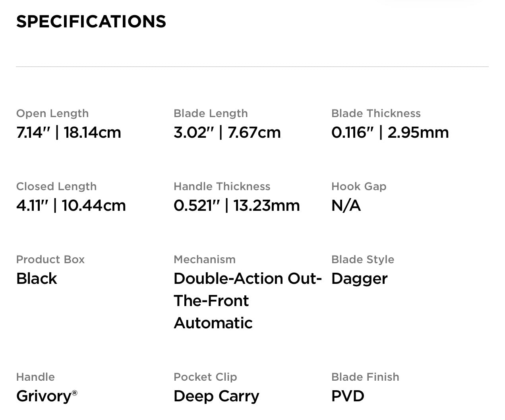Screen dimensions: 505x420
Task: Select the 3.02″ | 7.67cm value
Action: click(227, 132)
